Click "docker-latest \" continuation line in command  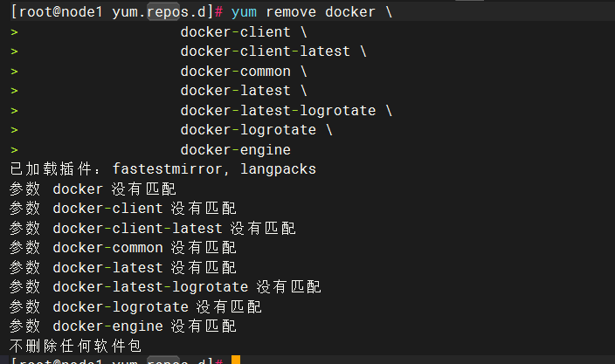click(243, 91)
